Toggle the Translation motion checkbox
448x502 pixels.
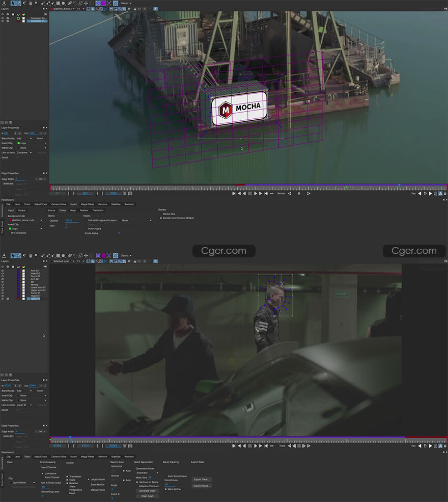(x=67, y=477)
